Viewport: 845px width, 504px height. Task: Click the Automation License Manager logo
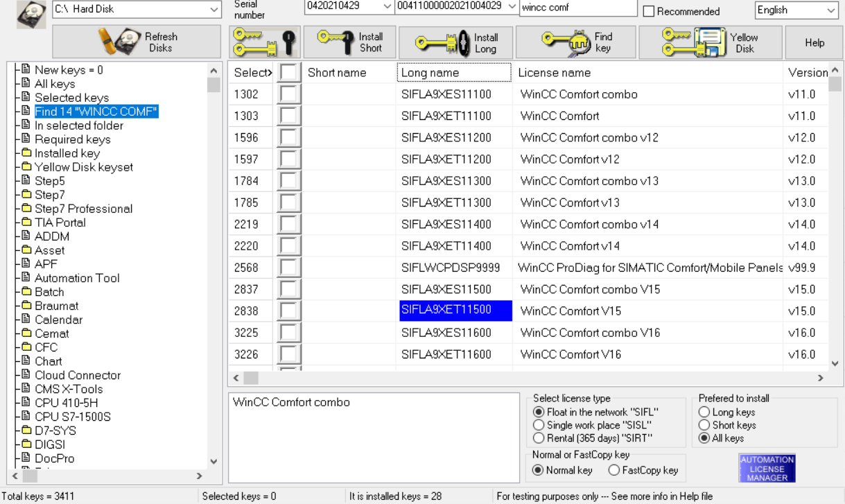[x=767, y=469]
